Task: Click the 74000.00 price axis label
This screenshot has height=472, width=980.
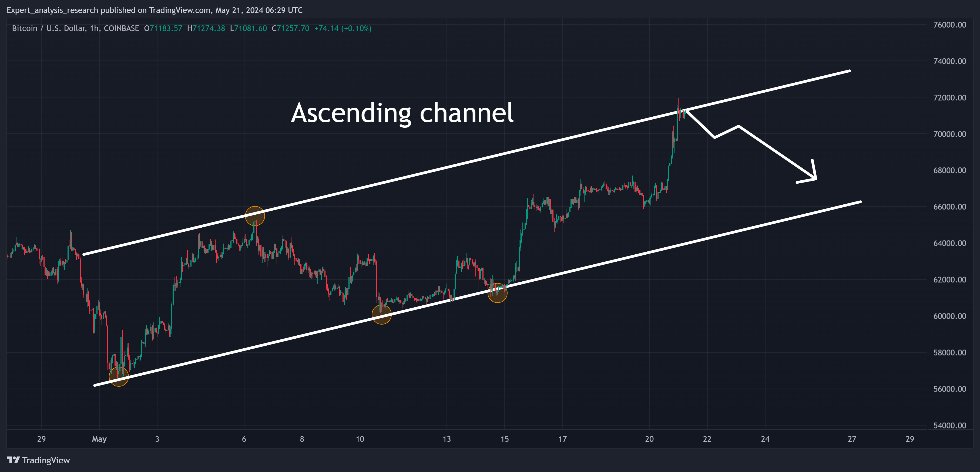Action: click(949, 61)
